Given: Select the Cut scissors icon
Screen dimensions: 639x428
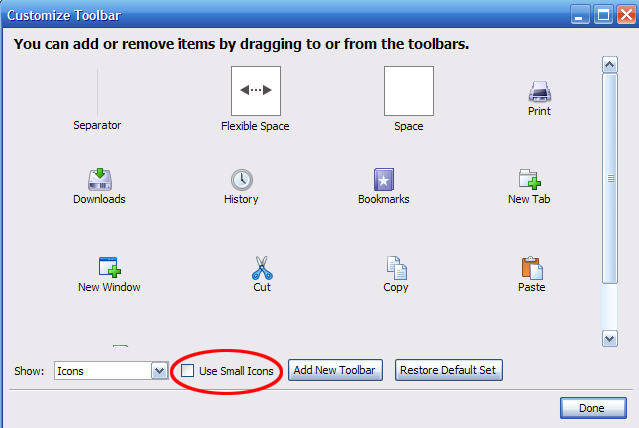Looking at the screenshot, I should tap(262, 268).
